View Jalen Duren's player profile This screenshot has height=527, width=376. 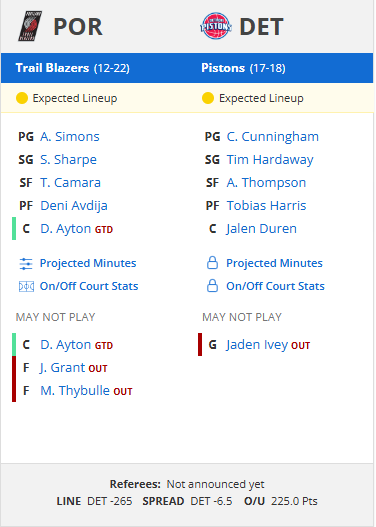261,229
